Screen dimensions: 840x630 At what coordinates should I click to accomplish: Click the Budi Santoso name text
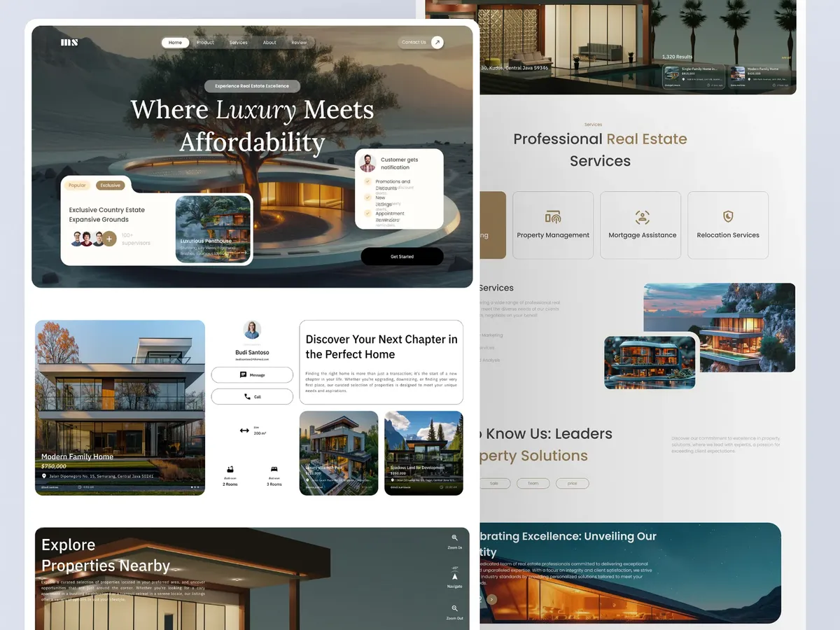coord(252,352)
